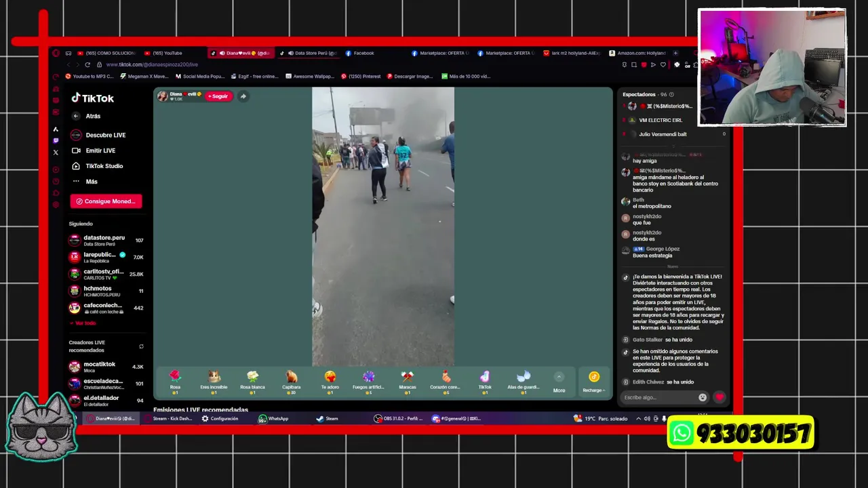
Task: Click the Seguir button for Diana
Action: (218, 96)
